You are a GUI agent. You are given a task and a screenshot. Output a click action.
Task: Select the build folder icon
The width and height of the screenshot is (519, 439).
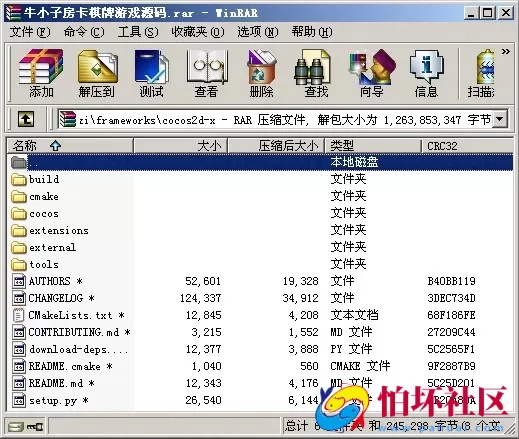pos(19,180)
